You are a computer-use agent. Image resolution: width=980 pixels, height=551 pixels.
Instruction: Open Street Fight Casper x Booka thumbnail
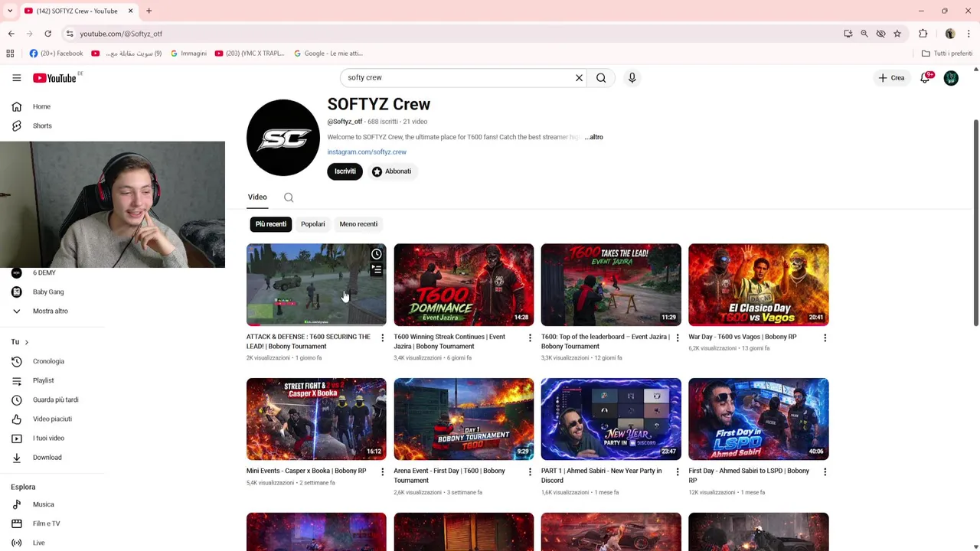(x=316, y=419)
